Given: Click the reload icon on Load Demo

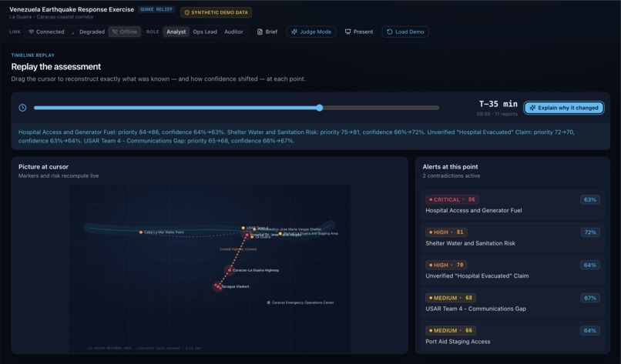Looking at the screenshot, I should [x=390, y=32].
